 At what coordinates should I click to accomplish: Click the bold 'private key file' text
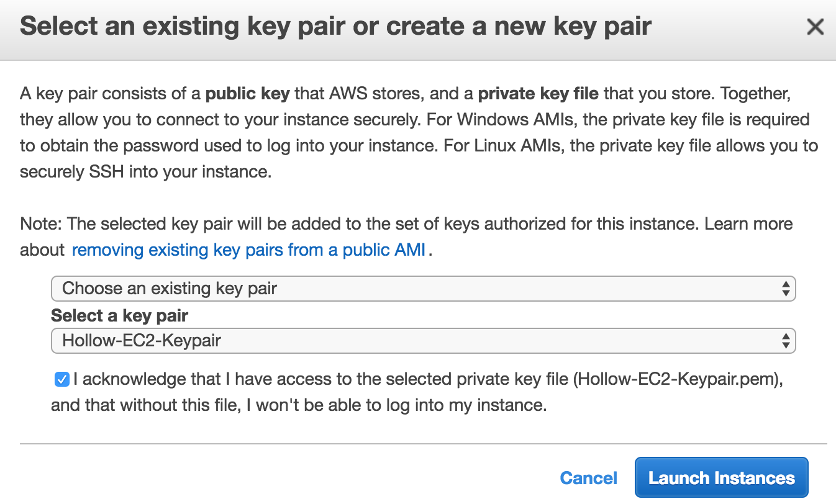pyautogui.click(x=538, y=94)
